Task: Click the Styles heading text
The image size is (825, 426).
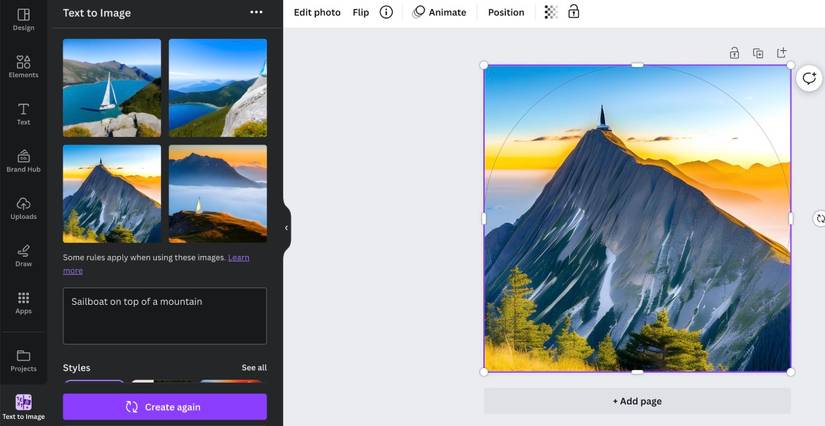Action: coord(77,368)
